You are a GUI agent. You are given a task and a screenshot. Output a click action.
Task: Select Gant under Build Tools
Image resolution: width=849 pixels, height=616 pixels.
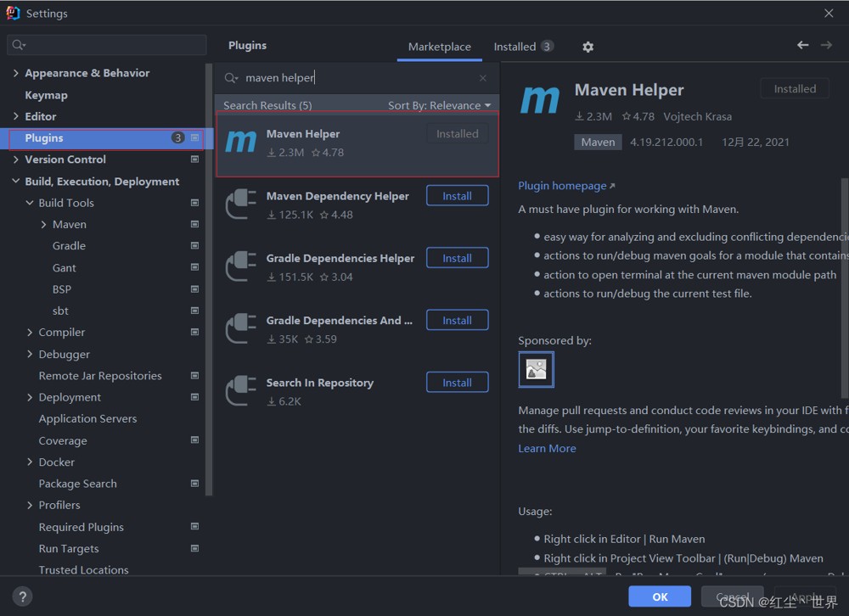[x=64, y=268]
